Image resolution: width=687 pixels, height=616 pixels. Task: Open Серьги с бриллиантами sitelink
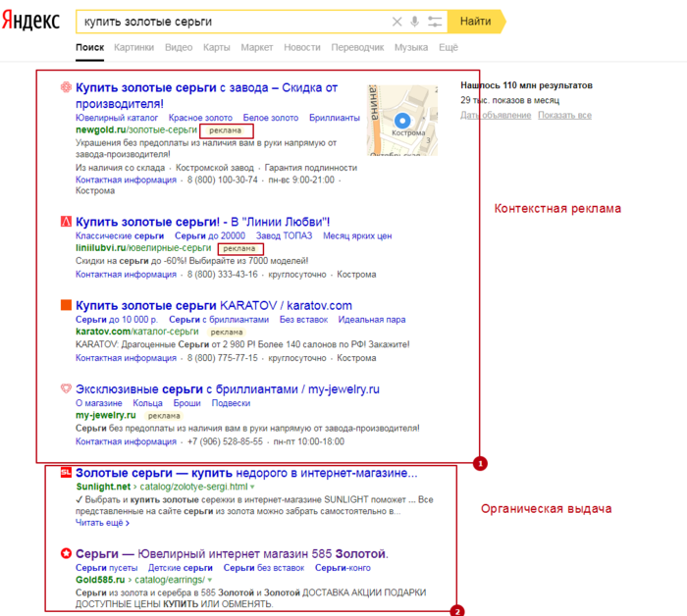pyautogui.click(x=219, y=320)
